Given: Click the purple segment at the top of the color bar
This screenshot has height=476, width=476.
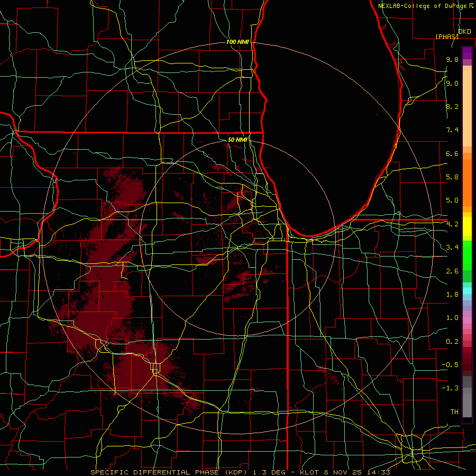Looking at the screenshot, I should pos(467,53).
